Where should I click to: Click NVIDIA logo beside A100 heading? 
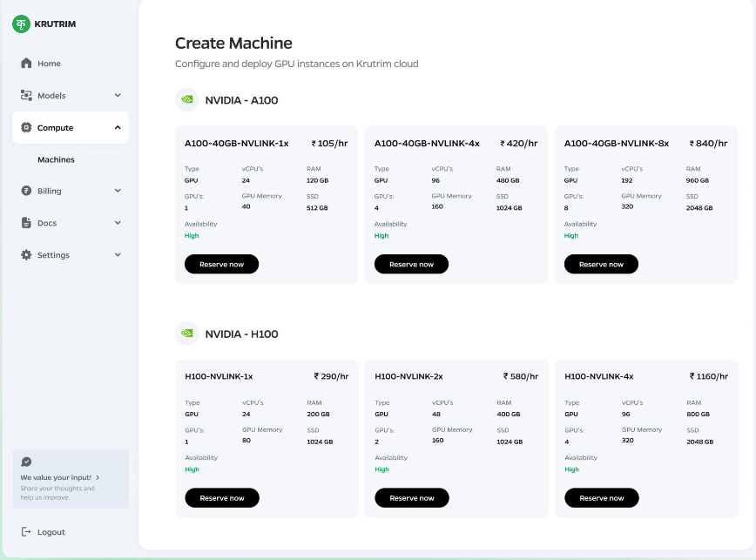186,100
